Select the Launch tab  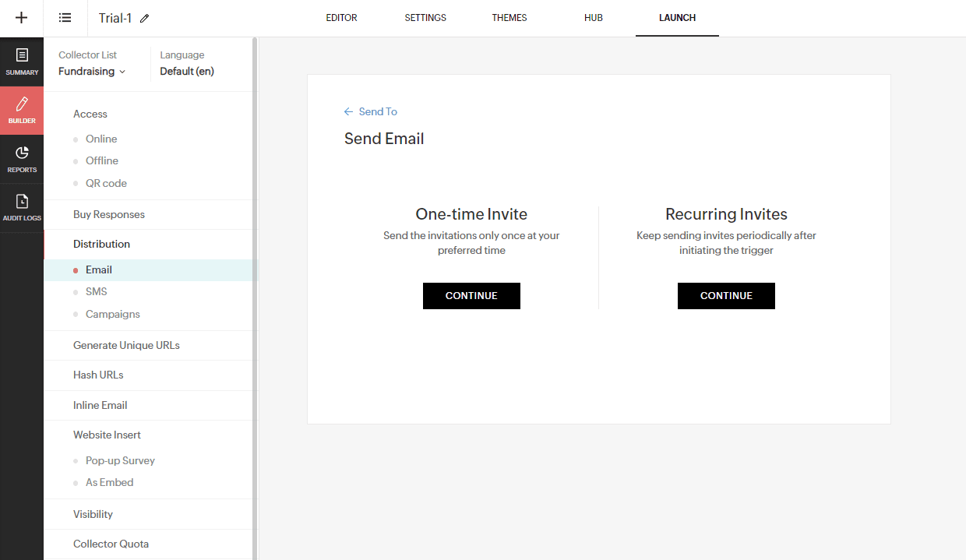(x=677, y=18)
